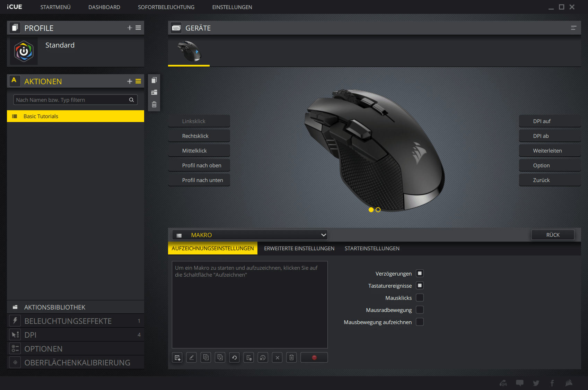Screen dimensions: 588x390
Task: Click the magnifier icon in the filter field
Action: click(x=132, y=100)
